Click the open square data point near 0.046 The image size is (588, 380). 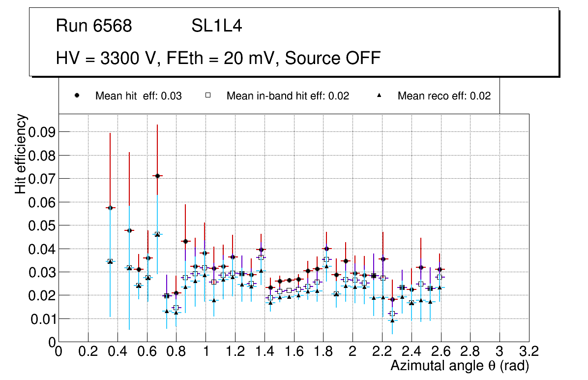[157, 234]
